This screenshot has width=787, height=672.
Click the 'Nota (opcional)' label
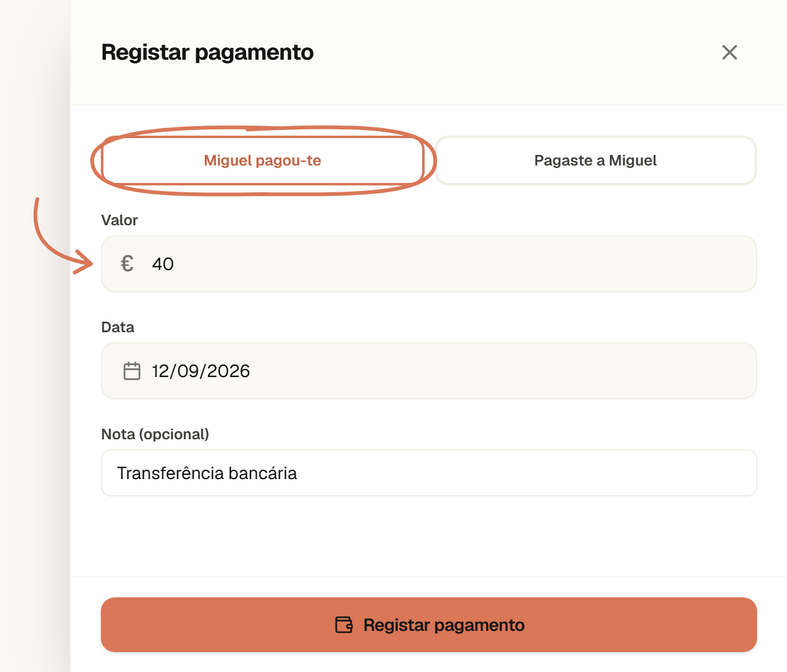[155, 434]
